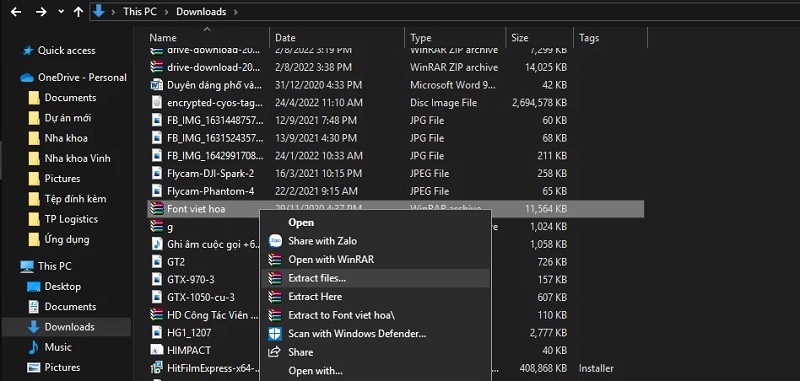The height and width of the screenshot is (381, 800).
Task: Open the Nha khoa Vinh folder
Action: [x=78, y=159]
